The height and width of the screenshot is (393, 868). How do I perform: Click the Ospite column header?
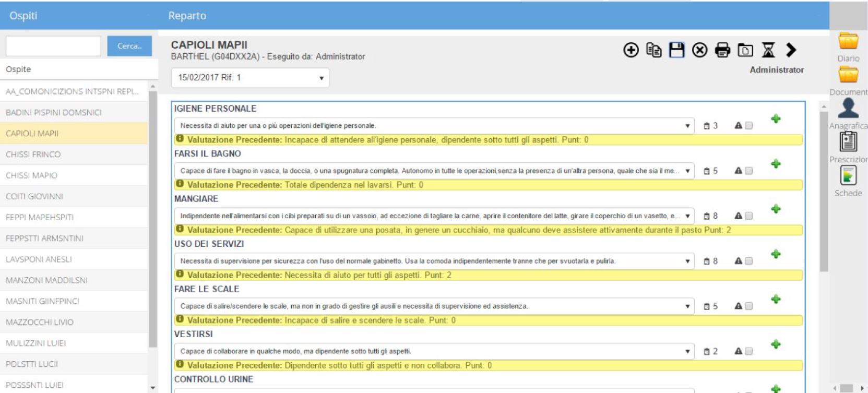pos(18,69)
